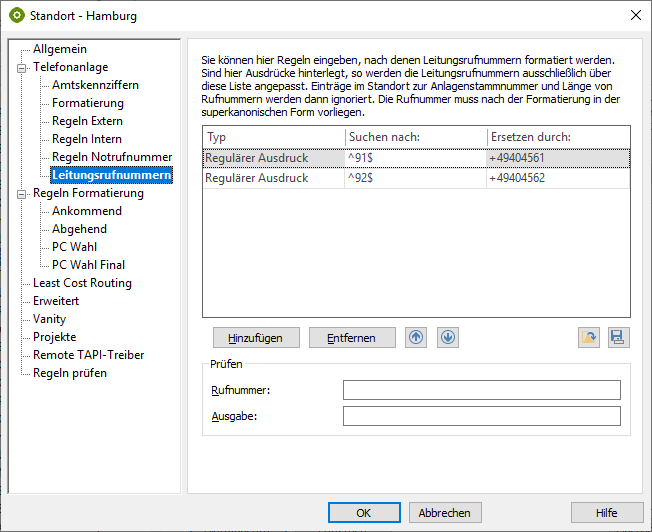Collapse the Regeln Formatierung tree node
The width and height of the screenshot is (652, 532).
coord(22,193)
